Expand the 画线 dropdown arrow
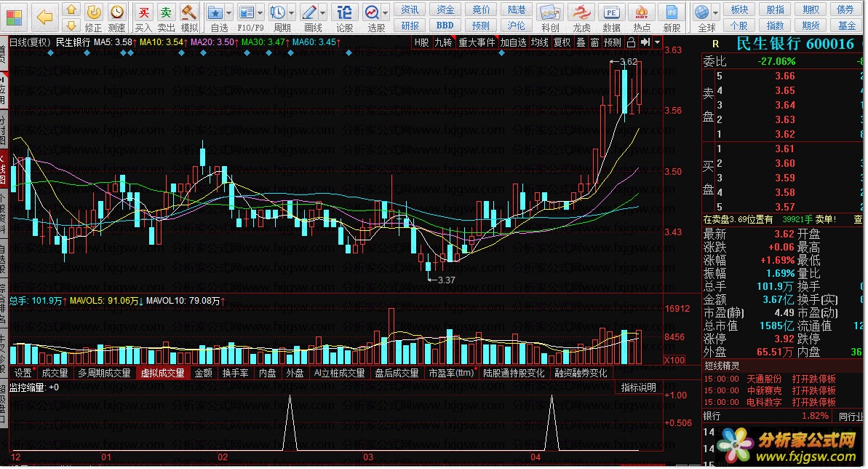868x469 pixels. click(323, 12)
